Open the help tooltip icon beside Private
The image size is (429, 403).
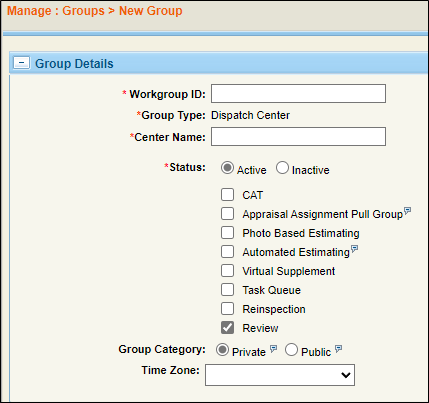click(x=273, y=349)
